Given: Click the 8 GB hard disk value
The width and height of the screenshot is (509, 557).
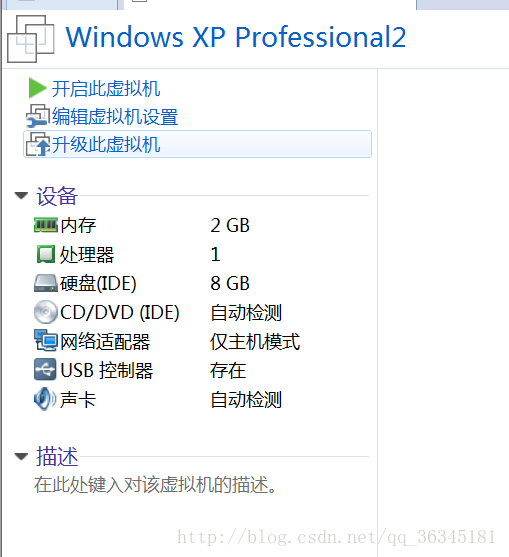Looking at the screenshot, I should (230, 283).
